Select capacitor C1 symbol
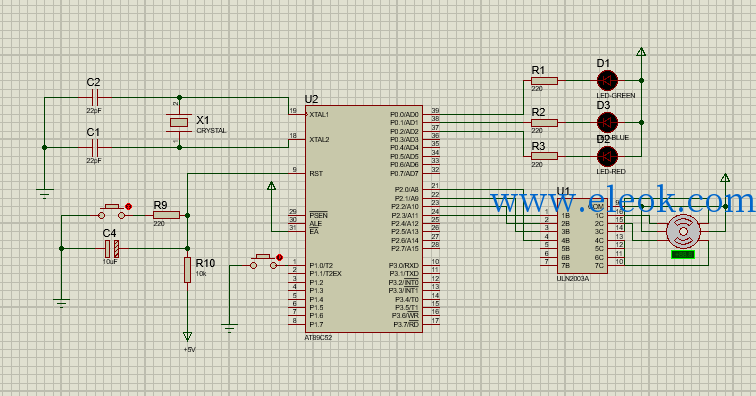Viewport: 756px width, 396px height. 94,147
